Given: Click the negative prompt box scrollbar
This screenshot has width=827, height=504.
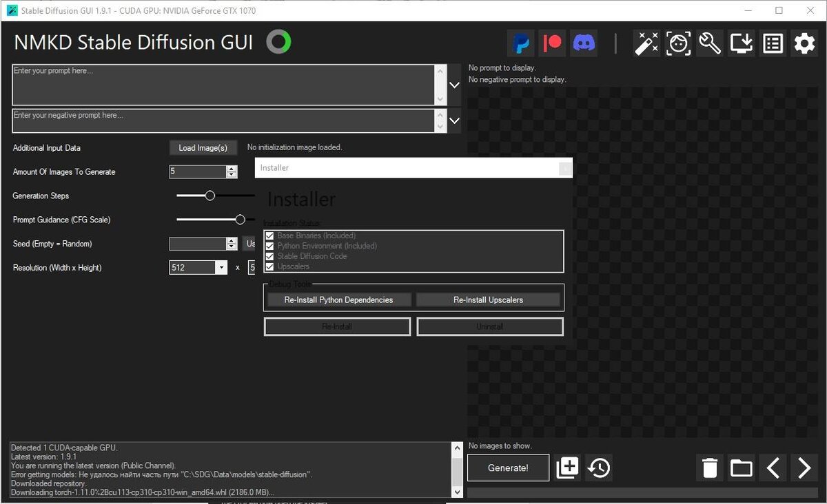Looking at the screenshot, I should coord(440,120).
